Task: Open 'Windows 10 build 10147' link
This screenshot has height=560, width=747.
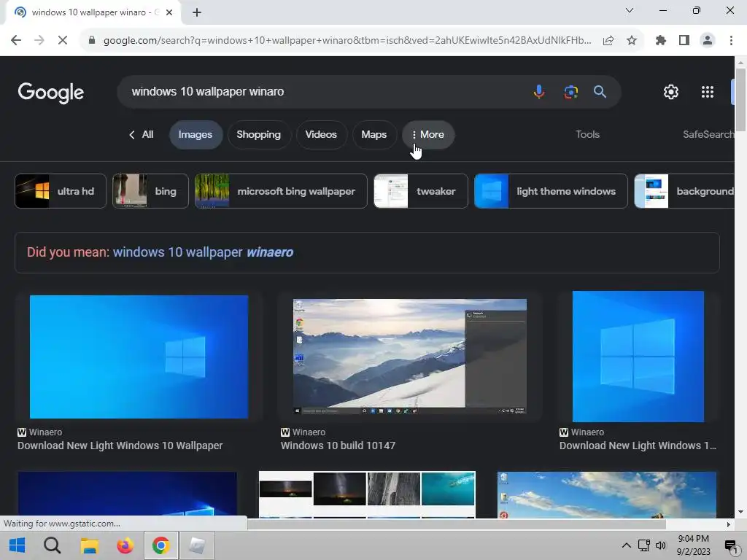Action: (x=338, y=446)
